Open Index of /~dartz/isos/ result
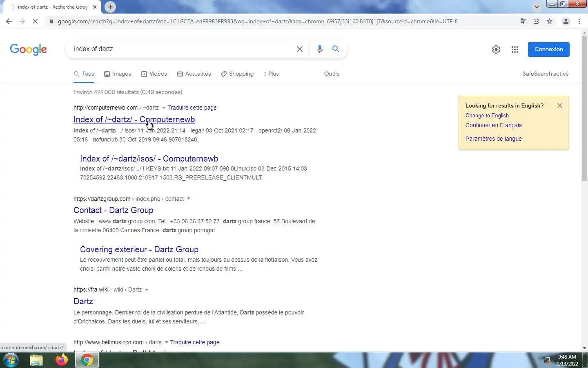Screen dimensions: 588x368 click(x=149, y=159)
